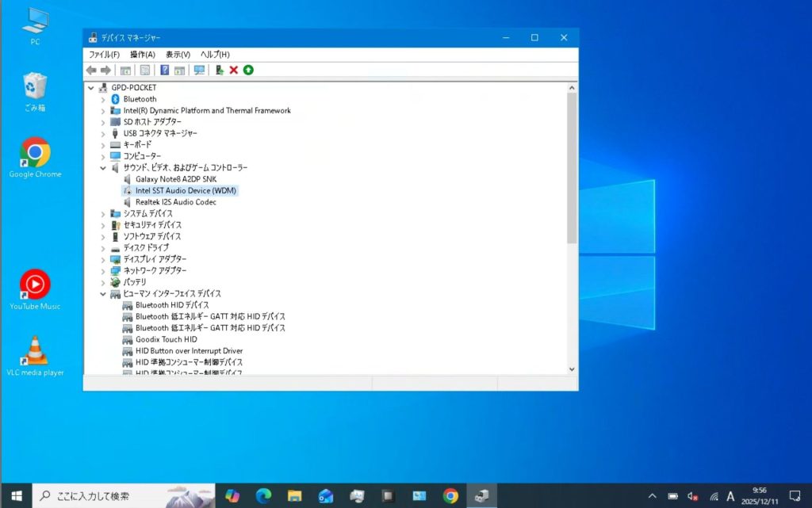This screenshot has width=812, height=508.
Task: Expand the Bluetooth device category
Action: pyautogui.click(x=105, y=98)
